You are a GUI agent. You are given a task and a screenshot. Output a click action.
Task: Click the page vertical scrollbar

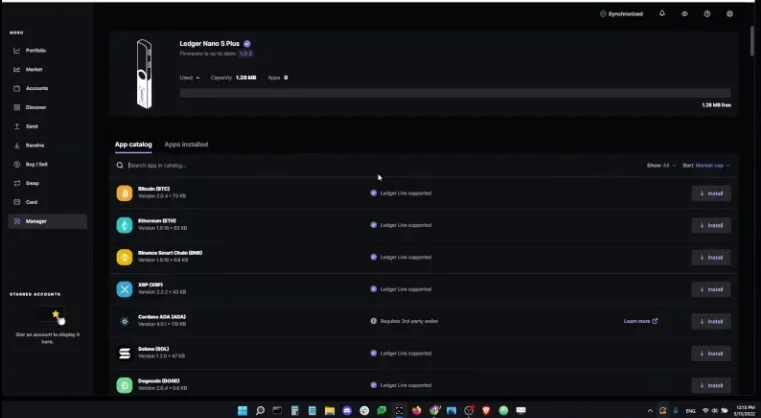[753, 41]
